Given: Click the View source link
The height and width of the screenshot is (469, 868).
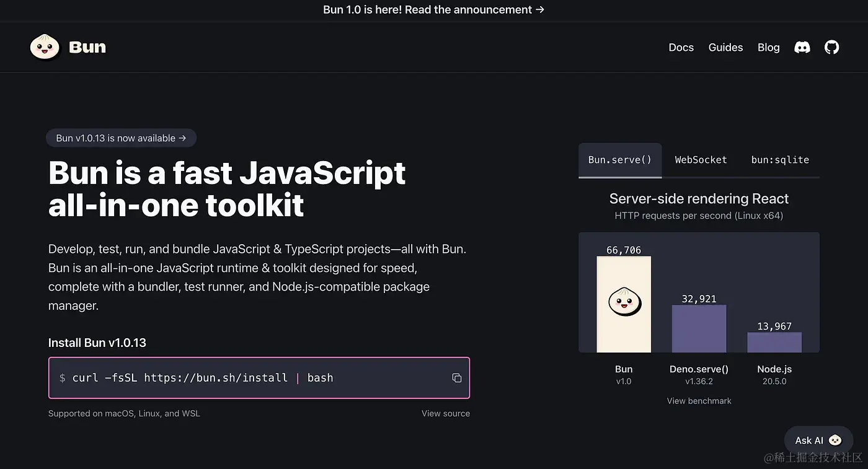Looking at the screenshot, I should point(445,413).
